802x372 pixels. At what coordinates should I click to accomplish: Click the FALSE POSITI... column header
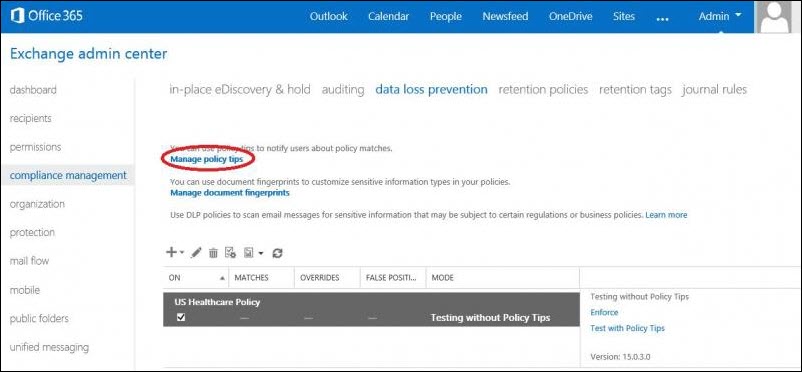tap(393, 278)
